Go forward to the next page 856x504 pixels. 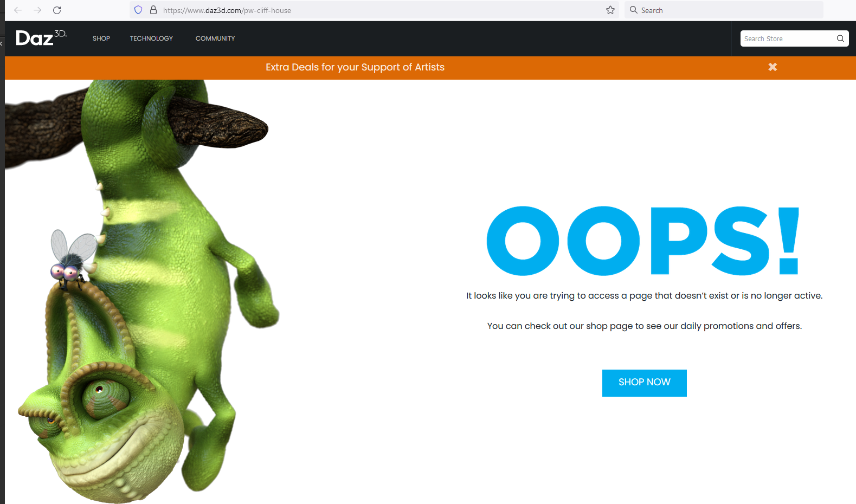tap(37, 10)
